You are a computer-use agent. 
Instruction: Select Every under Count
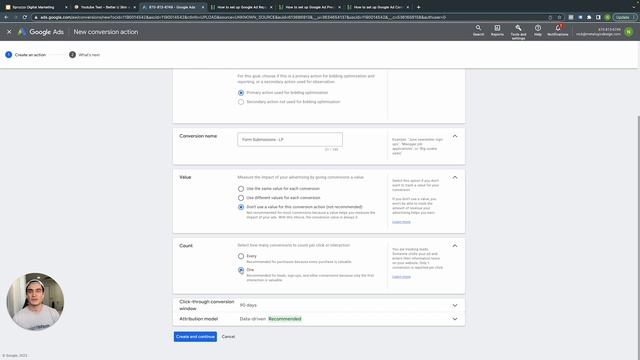[x=241, y=256]
